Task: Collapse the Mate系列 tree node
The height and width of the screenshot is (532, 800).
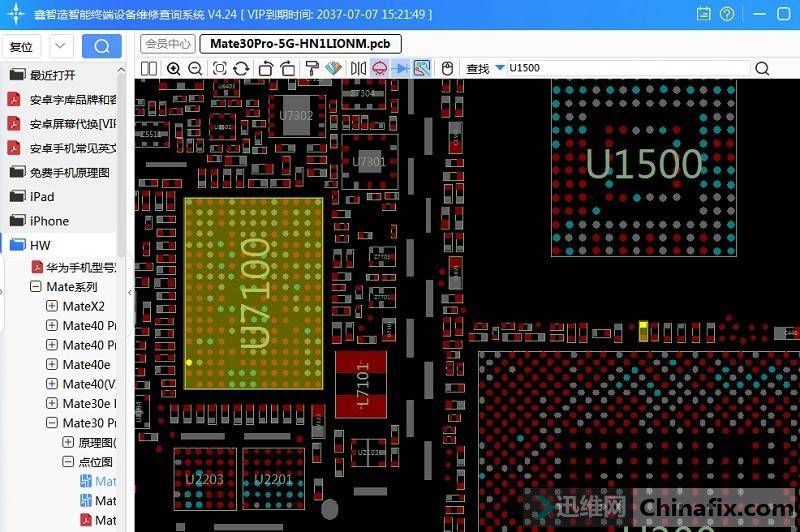Action: [x=36, y=287]
